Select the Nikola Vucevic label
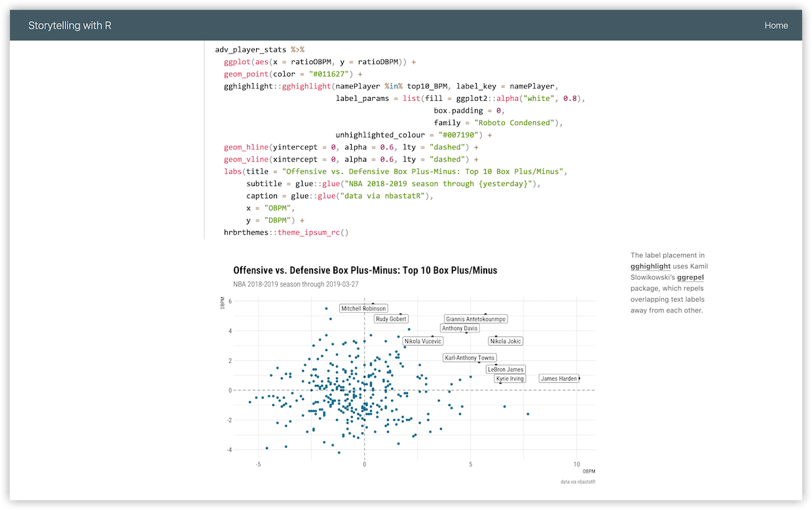Screen dimensions: 812x510 422,341
